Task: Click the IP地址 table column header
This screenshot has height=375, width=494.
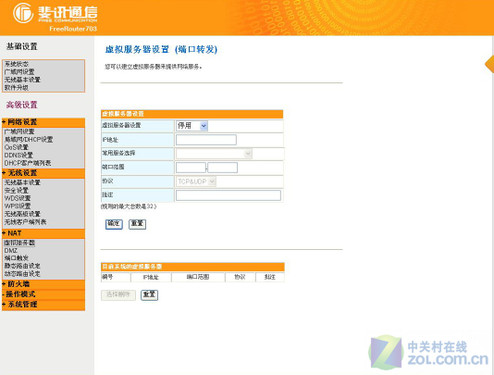Action: 151,277
